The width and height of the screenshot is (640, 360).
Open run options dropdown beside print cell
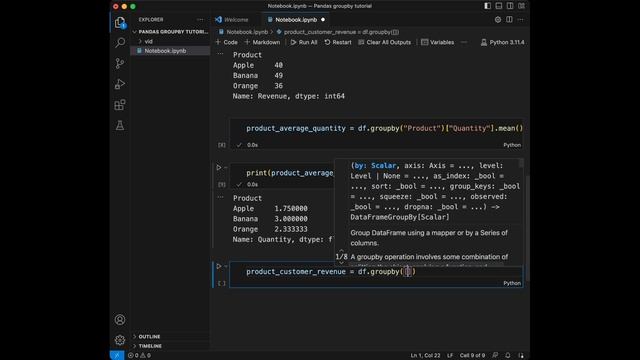coord(226,168)
